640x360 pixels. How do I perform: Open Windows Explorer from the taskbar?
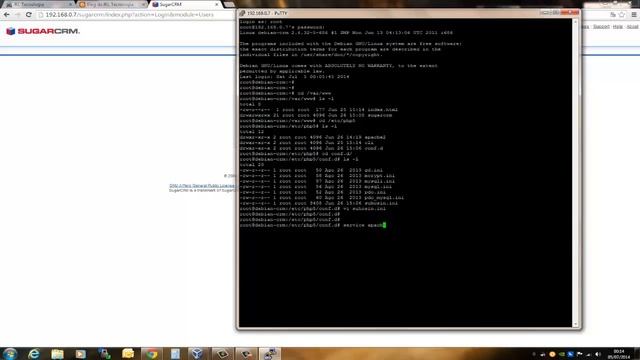pos(57,353)
